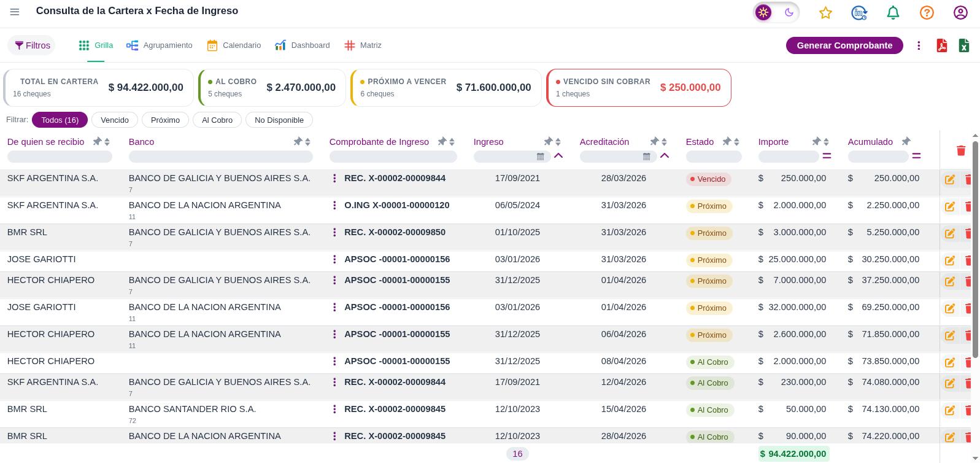Open the Filtros panel
This screenshot has height=463, width=980.
pos(32,45)
